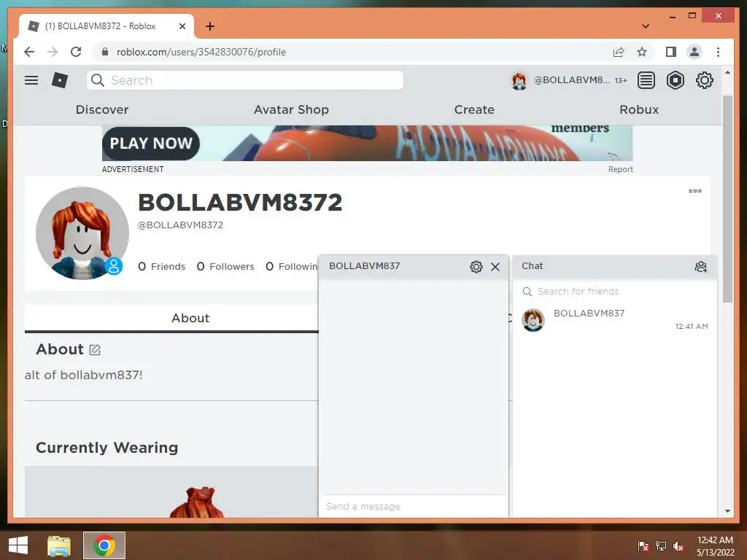This screenshot has height=560, width=747.
Task: Click the scrollbar up arrow
Action: click(727, 72)
